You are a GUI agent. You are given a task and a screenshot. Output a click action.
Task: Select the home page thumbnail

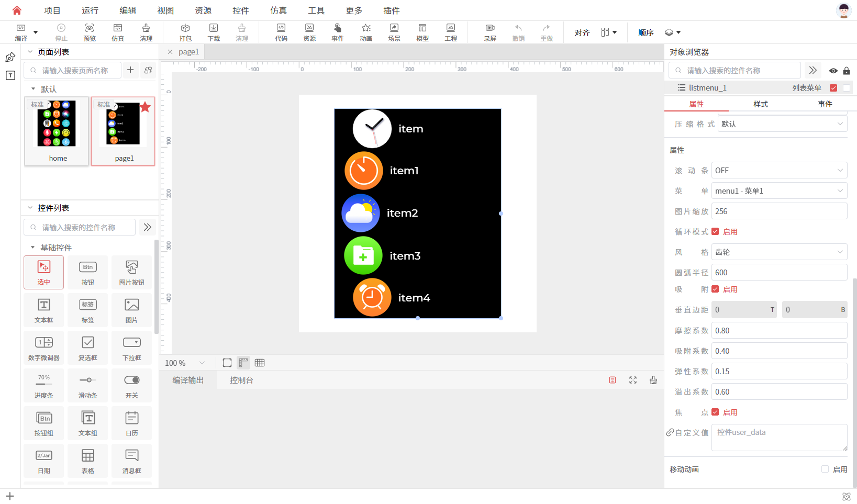tap(57, 131)
